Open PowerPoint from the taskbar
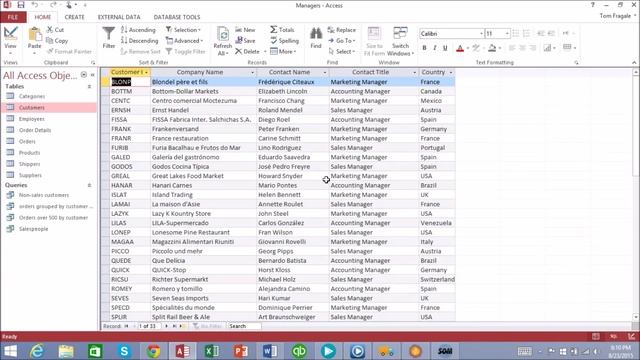Viewport: 640px width, 360px height. click(241, 351)
